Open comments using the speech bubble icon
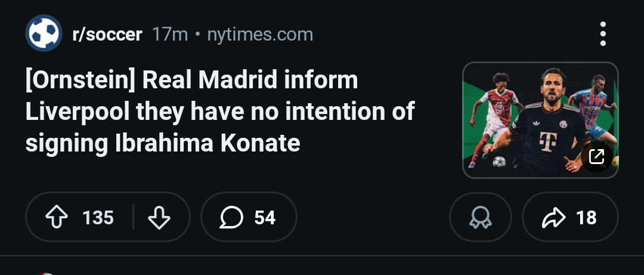This screenshot has width=644, height=275. pyautogui.click(x=231, y=218)
